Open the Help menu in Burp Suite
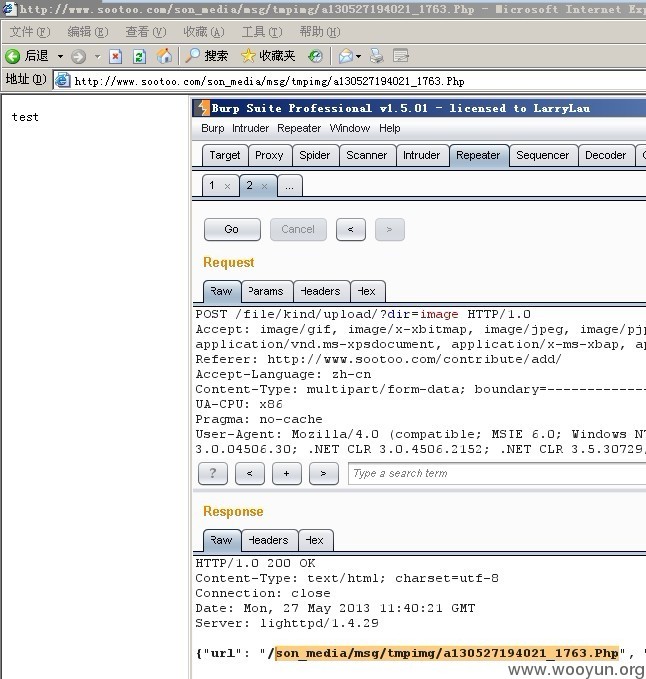The image size is (646, 679). tap(390, 128)
